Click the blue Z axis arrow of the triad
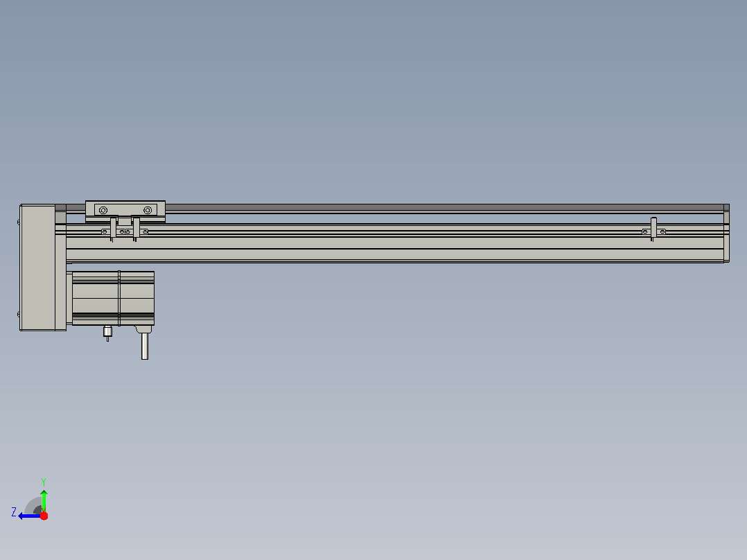The width and height of the screenshot is (747, 560). [x=28, y=516]
